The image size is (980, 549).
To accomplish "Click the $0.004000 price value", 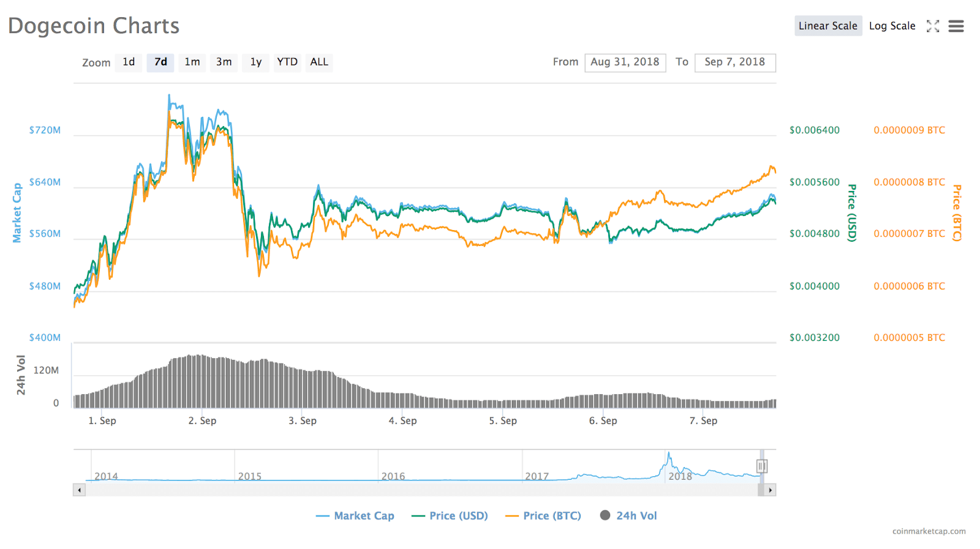I will point(815,286).
